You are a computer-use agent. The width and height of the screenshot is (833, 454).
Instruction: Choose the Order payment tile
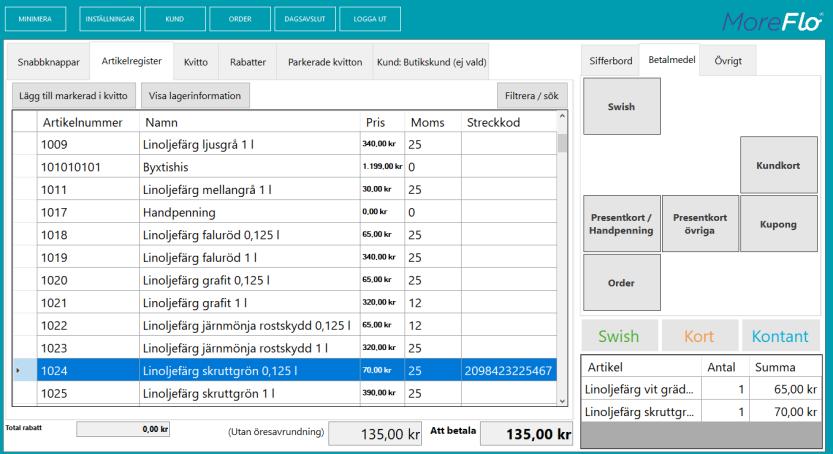pos(622,282)
